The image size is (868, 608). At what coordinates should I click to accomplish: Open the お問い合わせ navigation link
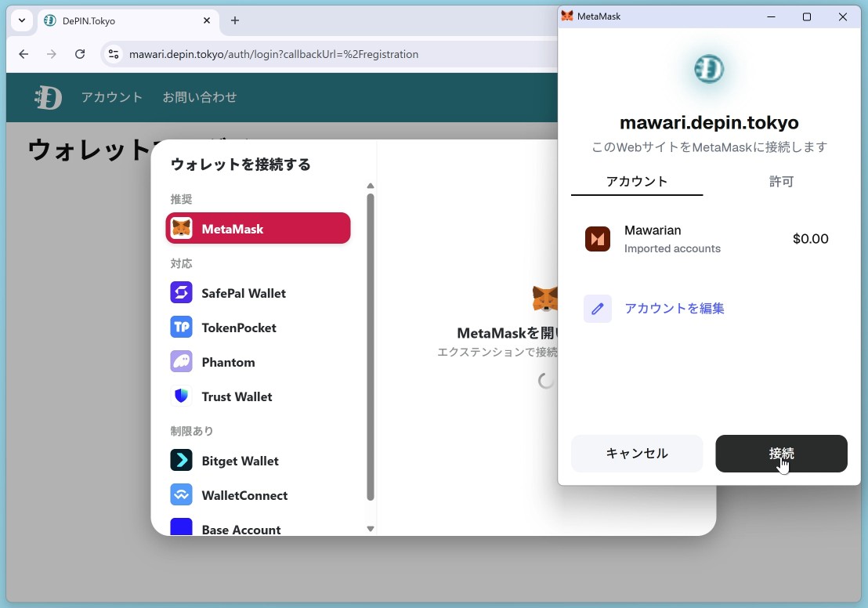[x=199, y=97]
